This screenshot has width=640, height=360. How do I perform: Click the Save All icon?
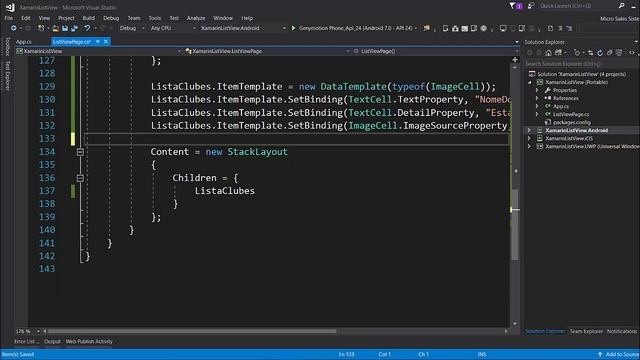pos(74,28)
